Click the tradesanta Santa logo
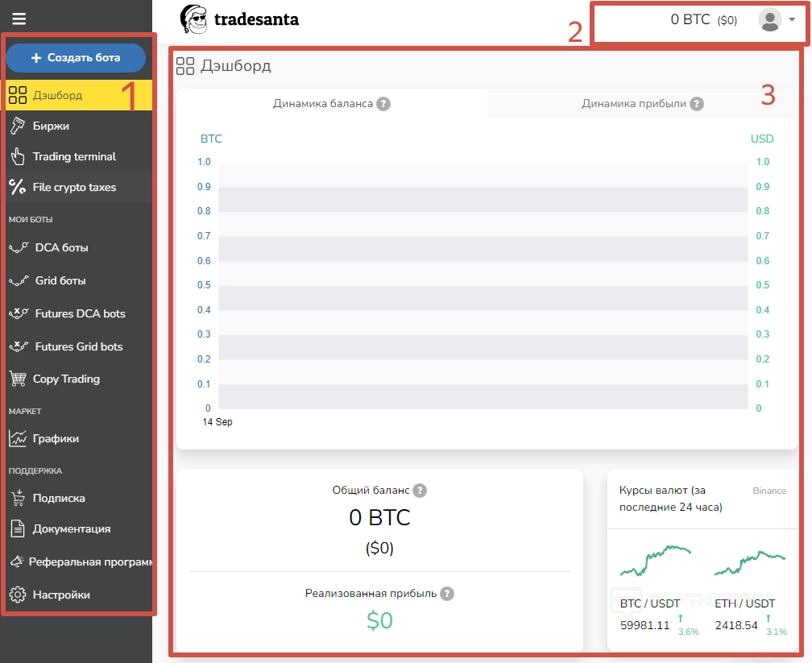812x663 pixels. coord(193,19)
